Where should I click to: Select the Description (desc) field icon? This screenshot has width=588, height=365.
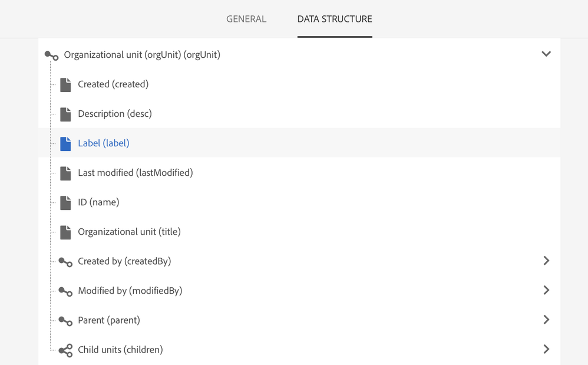65,114
